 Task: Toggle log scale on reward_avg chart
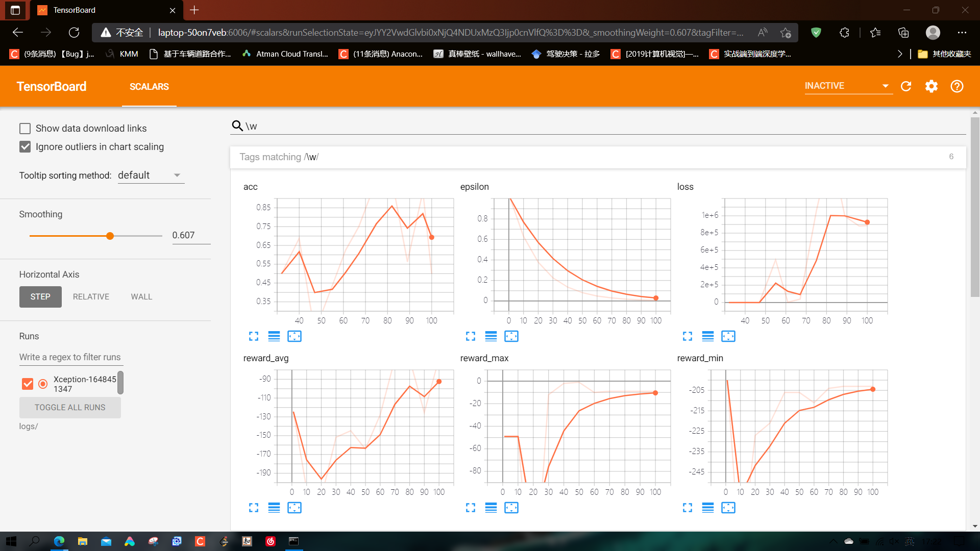coord(274,508)
